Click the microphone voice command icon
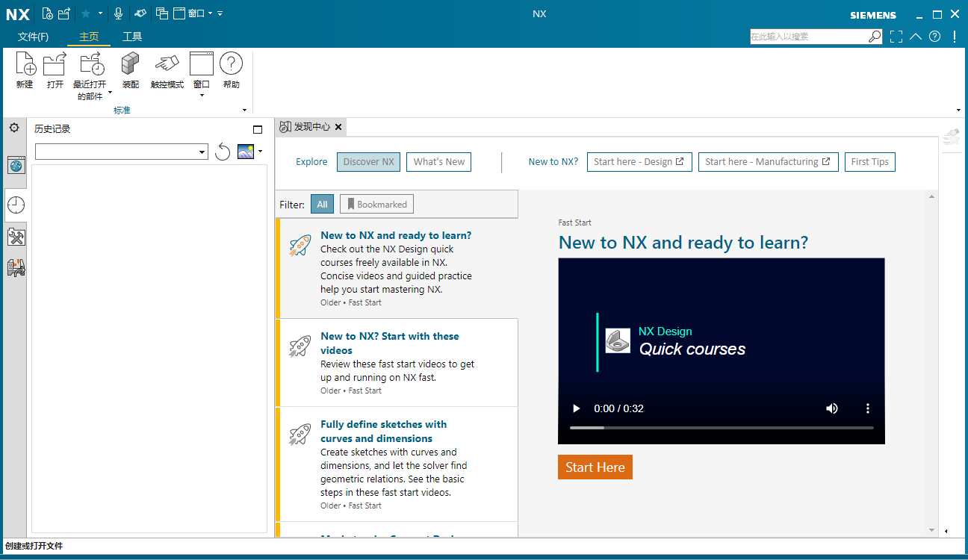This screenshot has height=560, width=968. click(x=117, y=13)
